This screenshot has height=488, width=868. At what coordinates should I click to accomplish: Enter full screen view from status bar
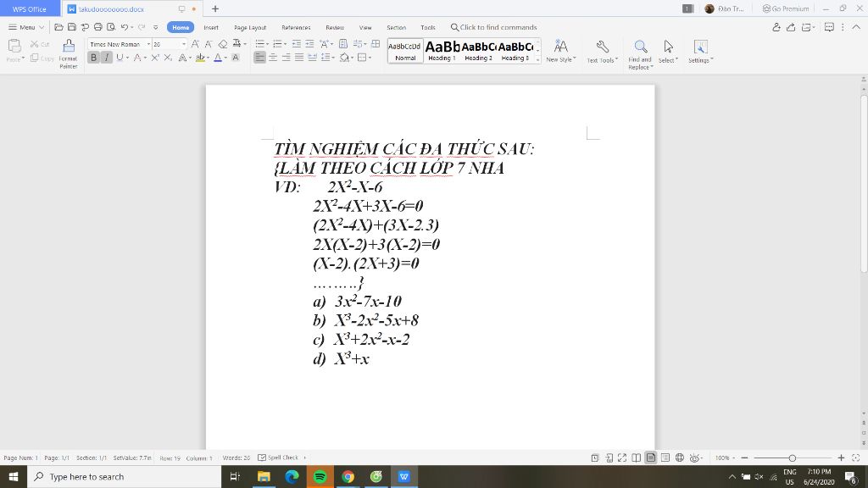pyautogui.click(x=622, y=457)
